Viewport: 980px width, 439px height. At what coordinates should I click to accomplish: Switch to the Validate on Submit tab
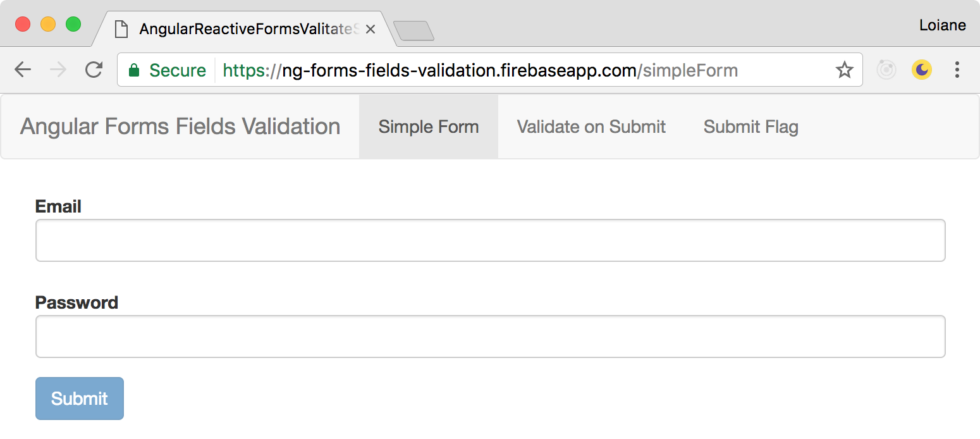(591, 127)
